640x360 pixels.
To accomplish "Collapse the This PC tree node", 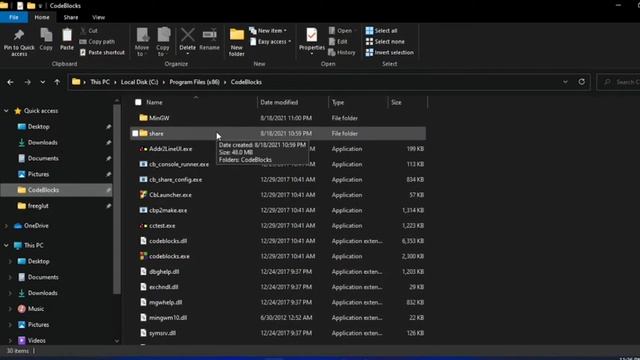I will click(x=6, y=245).
